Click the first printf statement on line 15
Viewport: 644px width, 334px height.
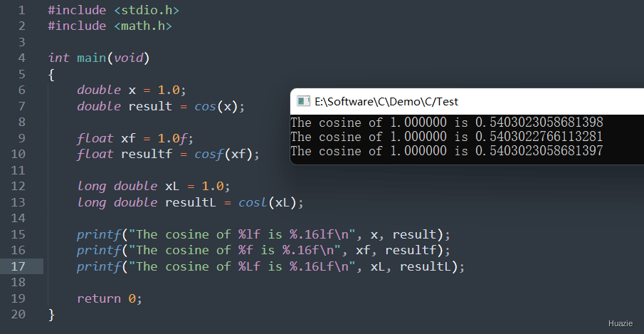tap(263, 234)
